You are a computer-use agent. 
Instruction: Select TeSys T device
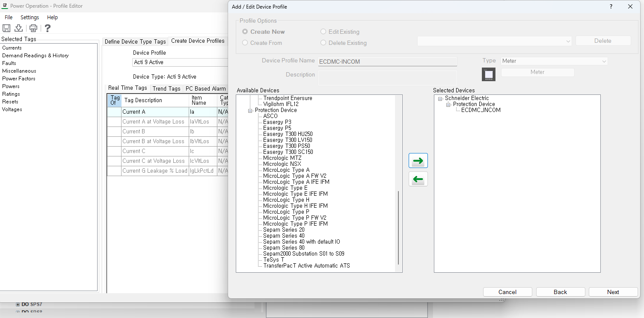274,260
